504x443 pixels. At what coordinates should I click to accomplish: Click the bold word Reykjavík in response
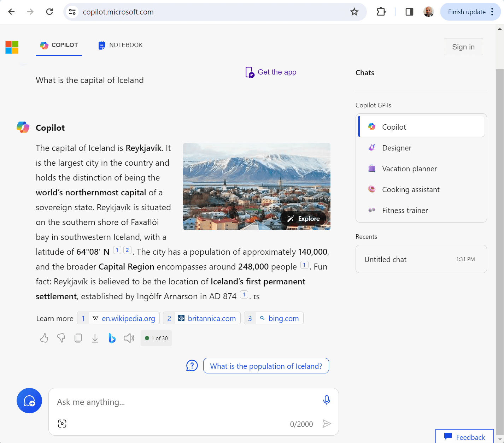pyautogui.click(x=143, y=148)
